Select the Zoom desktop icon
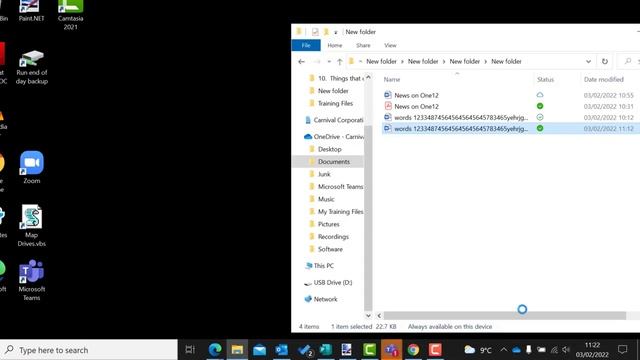 (31, 167)
